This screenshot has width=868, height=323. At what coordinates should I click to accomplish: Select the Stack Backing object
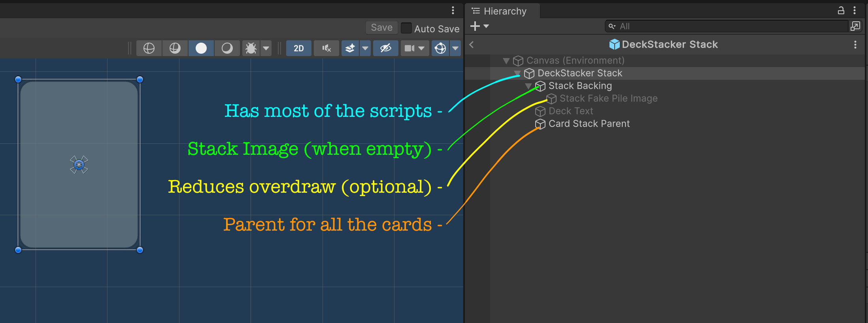(580, 86)
